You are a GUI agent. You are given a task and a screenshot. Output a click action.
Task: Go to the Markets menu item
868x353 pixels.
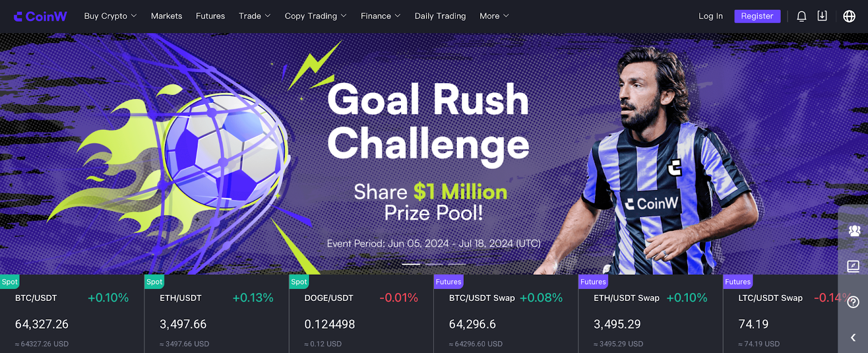tap(167, 16)
